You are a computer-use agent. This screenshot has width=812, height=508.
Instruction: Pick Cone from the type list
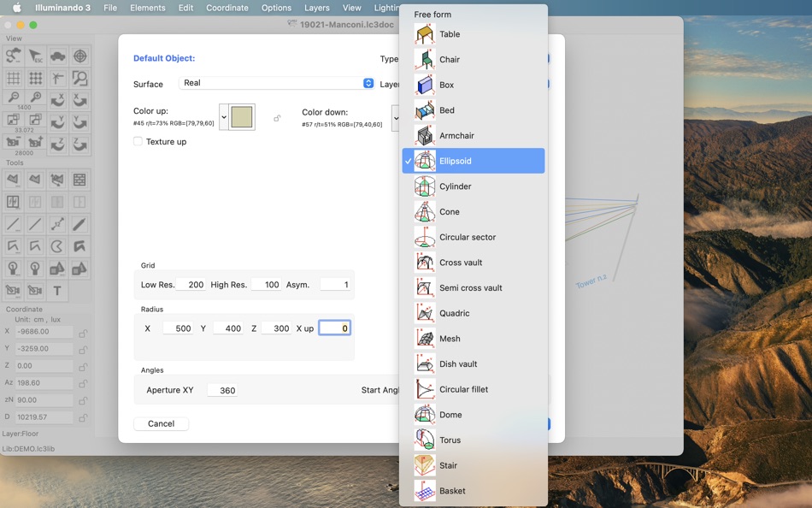point(474,212)
